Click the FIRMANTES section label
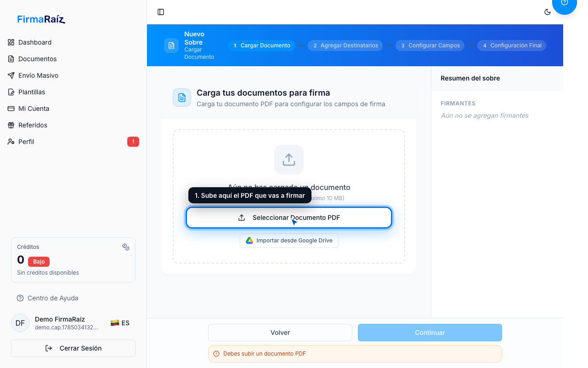Viewport: 588px width, 368px height. (458, 103)
